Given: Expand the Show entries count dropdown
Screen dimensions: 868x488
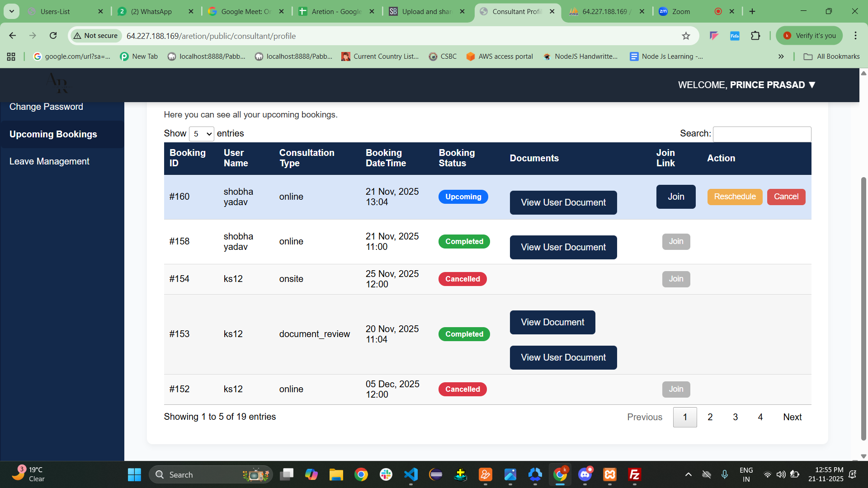Looking at the screenshot, I should point(201,134).
